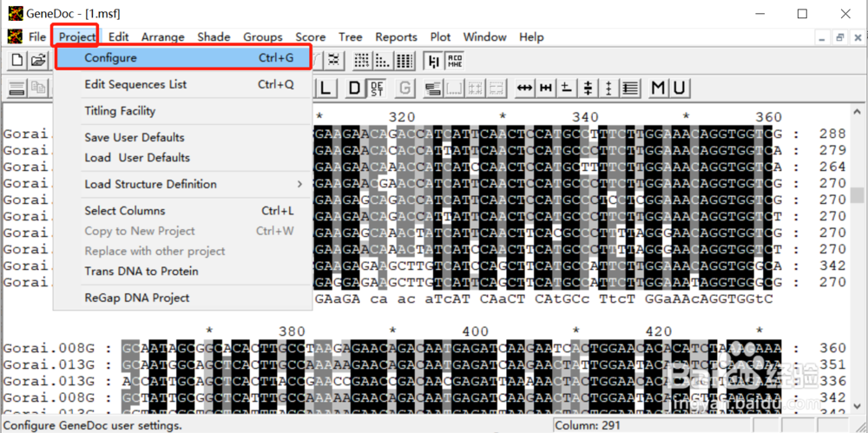Choose Load User Defaults

click(183, 157)
